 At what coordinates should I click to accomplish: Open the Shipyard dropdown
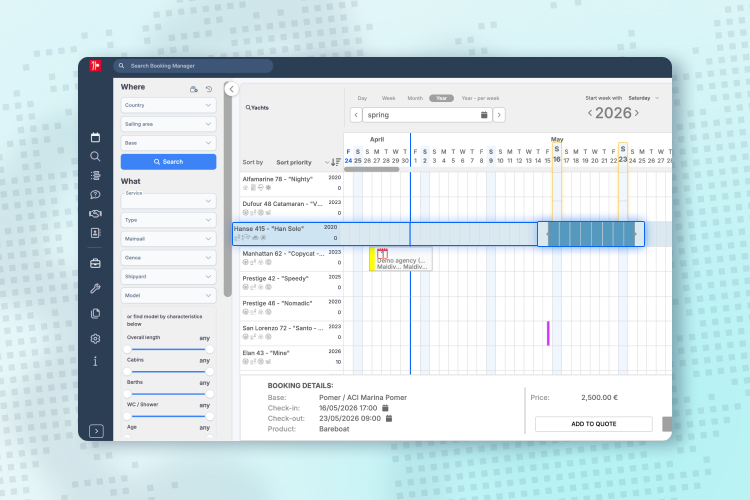pos(168,276)
